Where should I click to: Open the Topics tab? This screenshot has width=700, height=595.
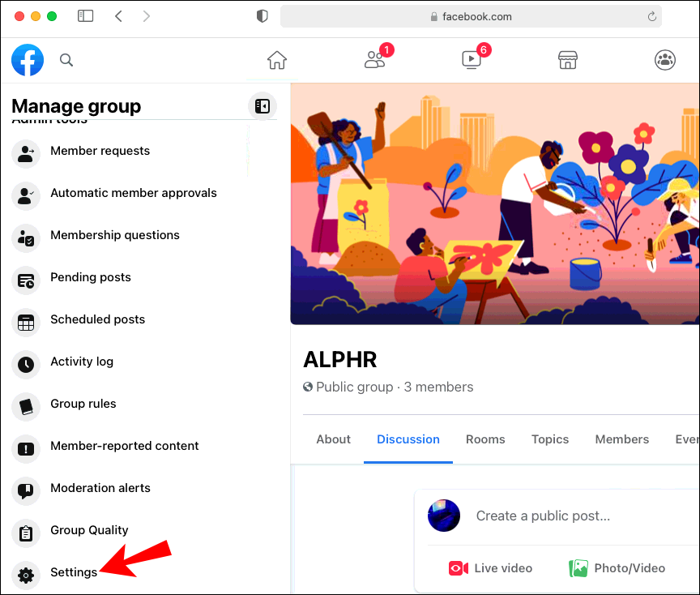click(x=550, y=439)
